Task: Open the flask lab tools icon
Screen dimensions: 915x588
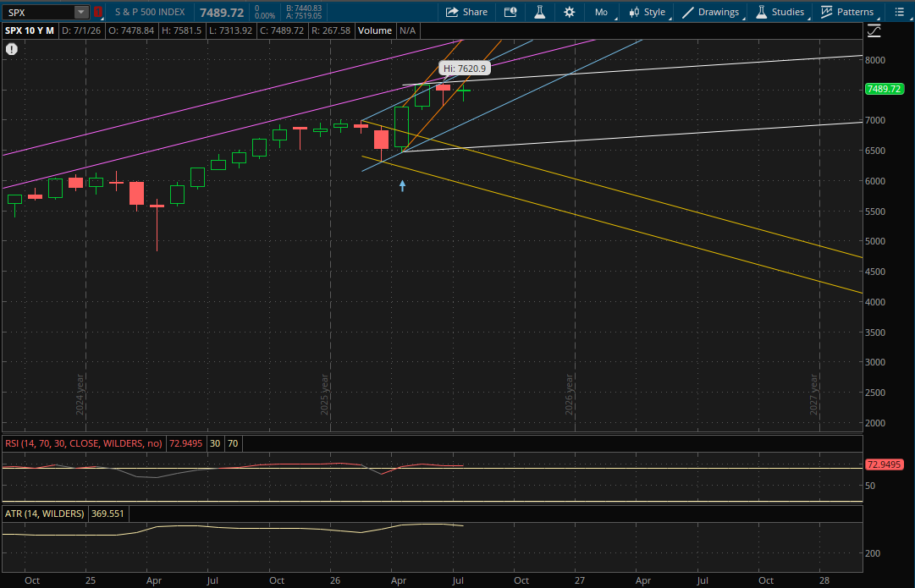Action: coord(540,12)
